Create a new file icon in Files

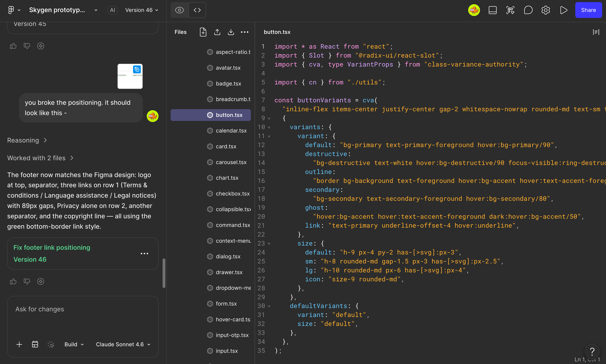point(203,32)
